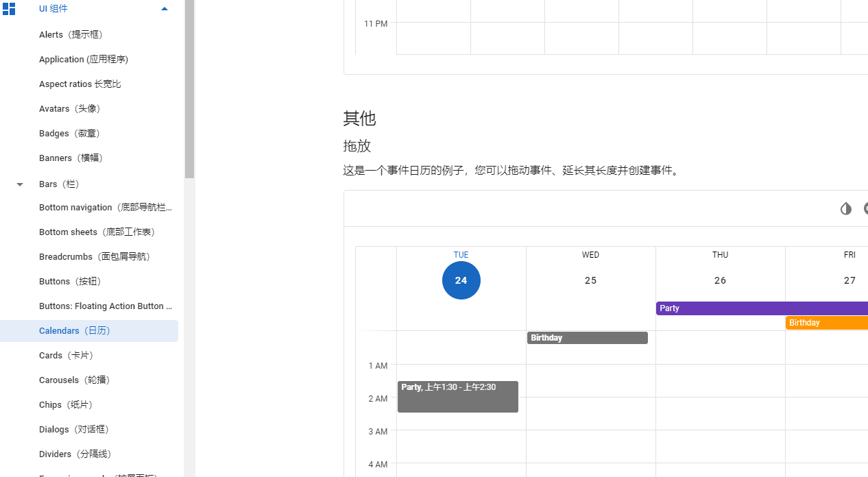The width and height of the screenshot is (868, 477).
Task: Select day 26 under THU
Action: coord(721,280)
